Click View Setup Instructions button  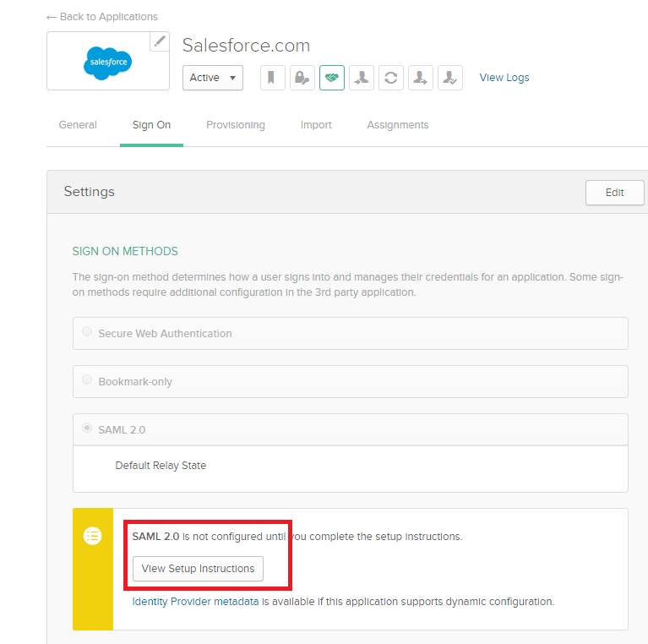[198, 569]
